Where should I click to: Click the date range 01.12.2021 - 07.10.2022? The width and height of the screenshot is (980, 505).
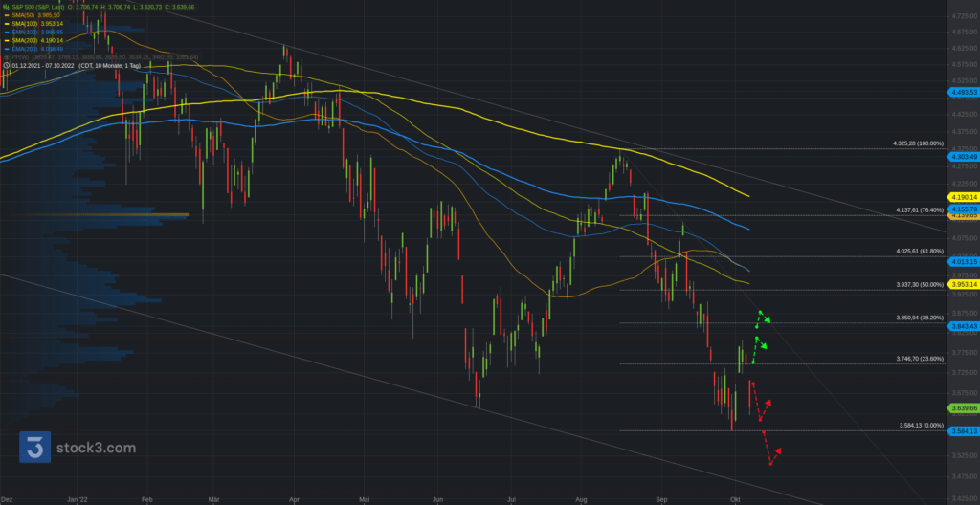[43, 66]
